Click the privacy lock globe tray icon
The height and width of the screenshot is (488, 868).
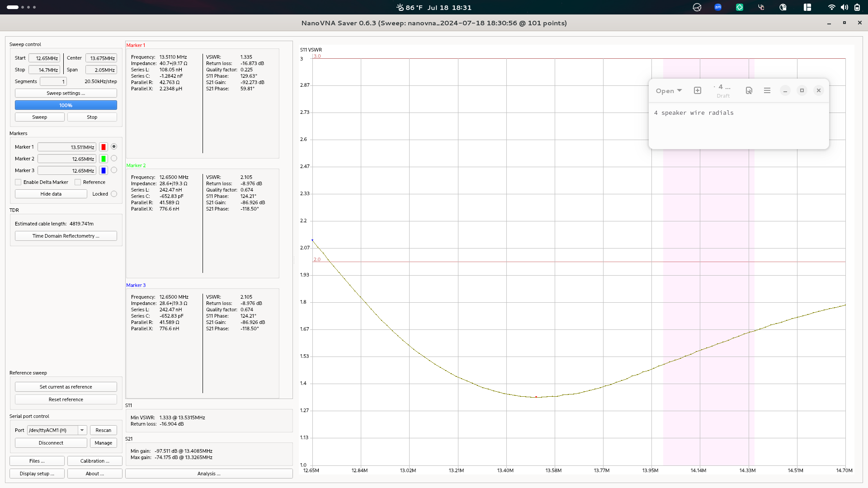pos(783,7)
